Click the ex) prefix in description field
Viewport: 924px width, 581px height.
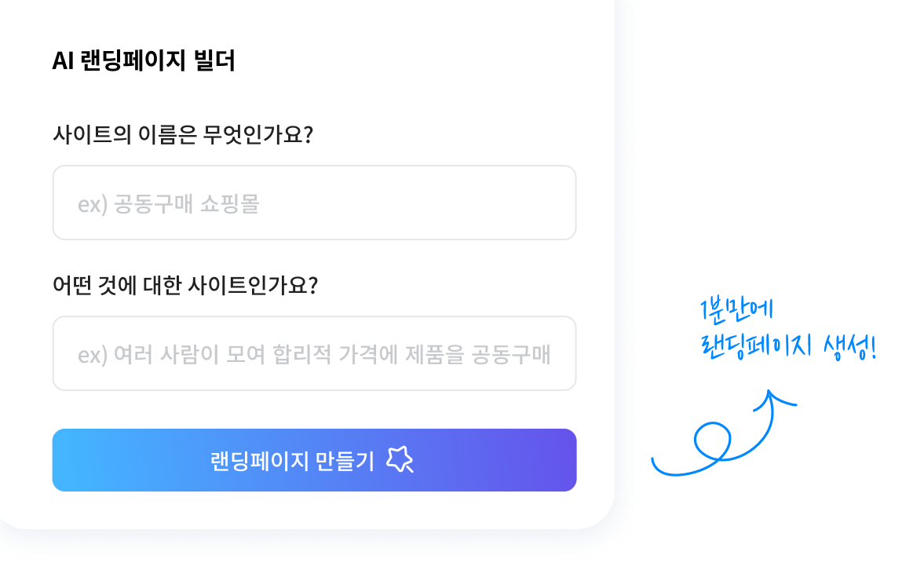[93, 356]
